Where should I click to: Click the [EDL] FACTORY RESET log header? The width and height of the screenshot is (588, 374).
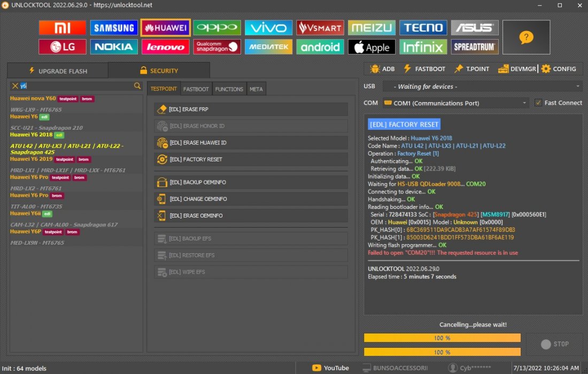click(x=404, y=124)
